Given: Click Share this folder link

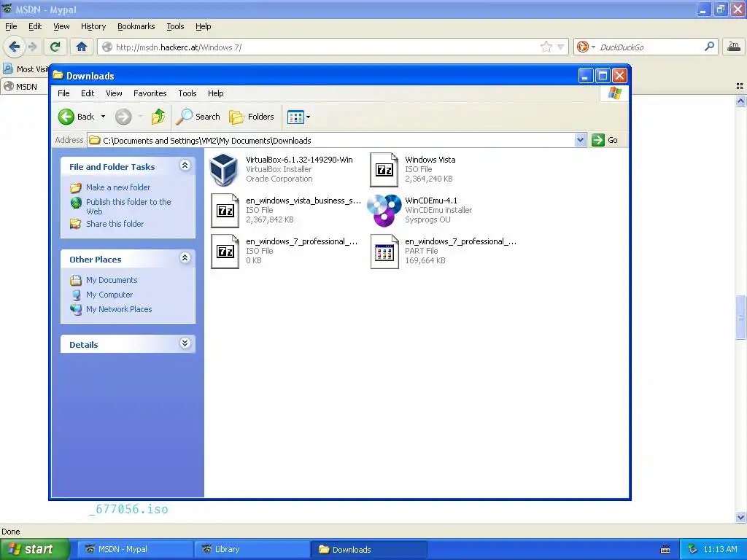Looking at the screenshot, I should point(115,224).
